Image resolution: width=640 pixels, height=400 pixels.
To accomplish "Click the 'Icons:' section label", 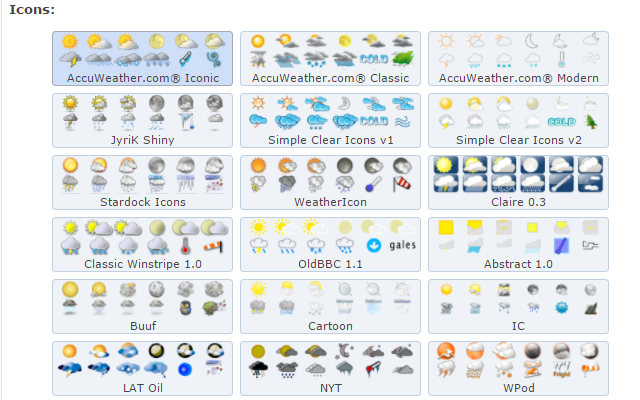I will click(32, 10).
